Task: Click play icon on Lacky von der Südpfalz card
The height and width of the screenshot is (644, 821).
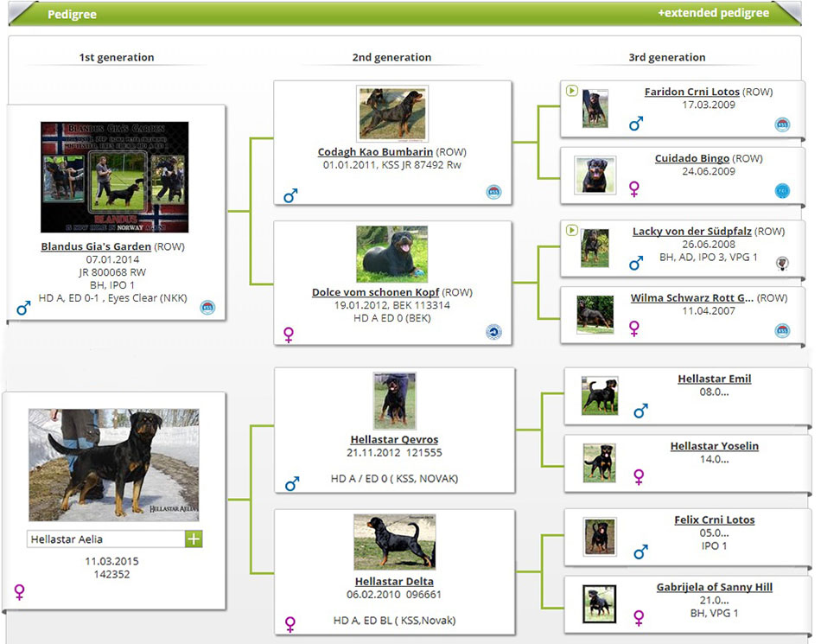Action: pos(571,230)
